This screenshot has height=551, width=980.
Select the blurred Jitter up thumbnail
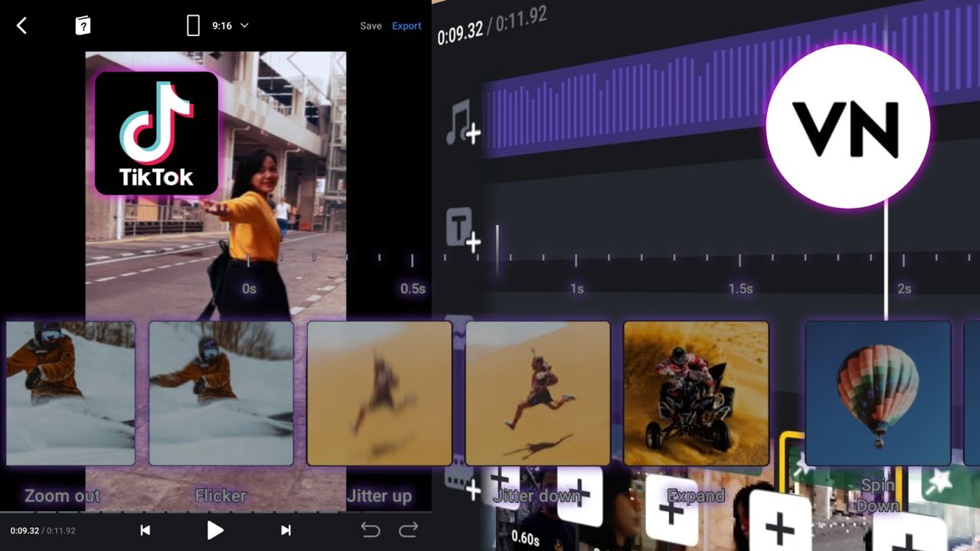pos(379,393)
